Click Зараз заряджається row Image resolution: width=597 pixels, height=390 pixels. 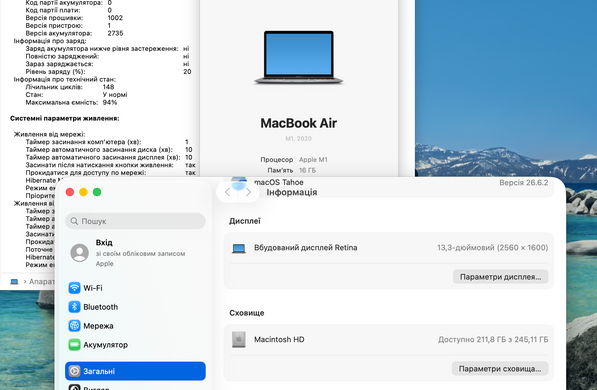pos(107,64)
